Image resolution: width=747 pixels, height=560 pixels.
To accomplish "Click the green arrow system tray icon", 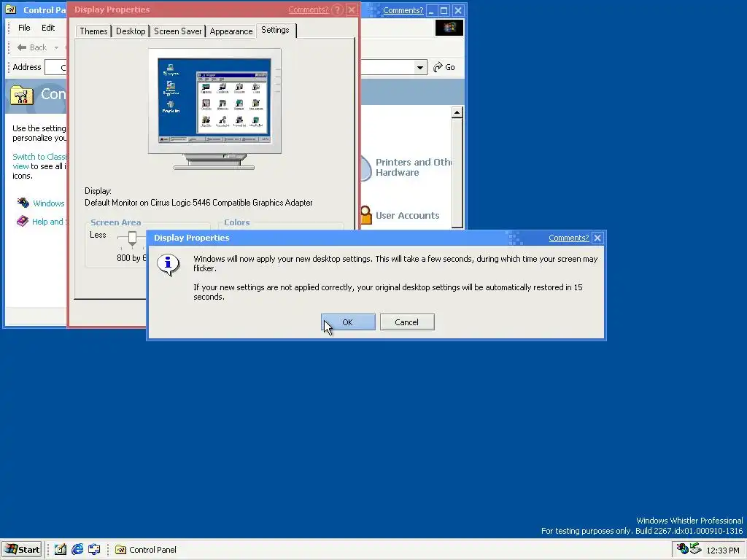I will [695, 549].
